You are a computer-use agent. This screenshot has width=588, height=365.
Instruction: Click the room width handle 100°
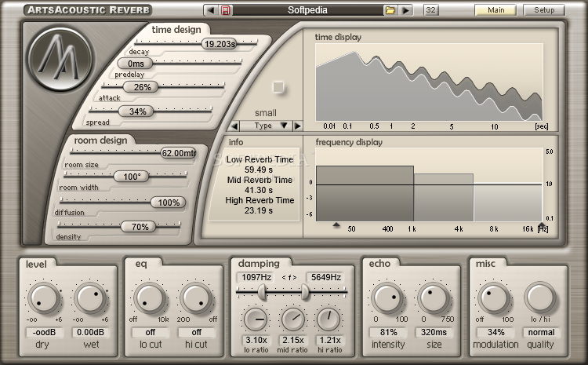(132, 177)
